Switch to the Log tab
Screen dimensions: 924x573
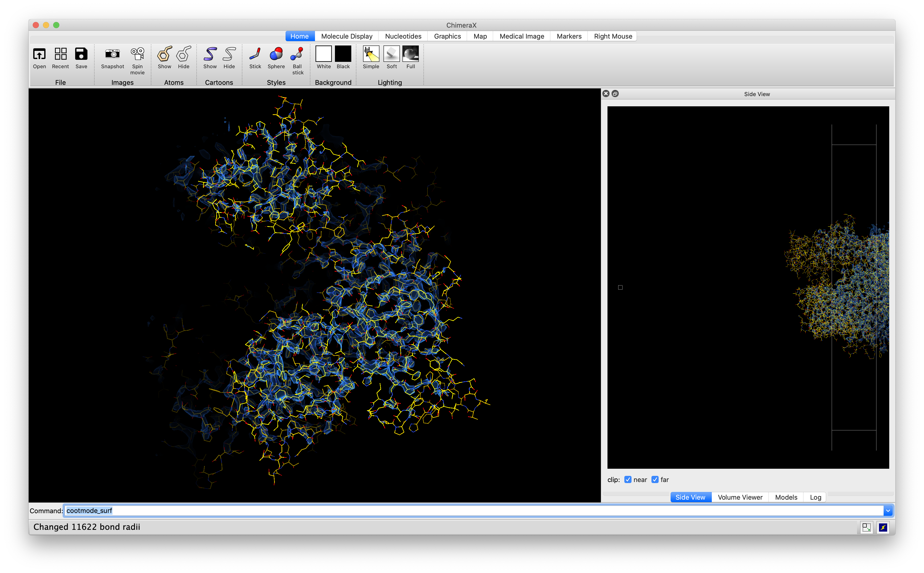(815, 497)
